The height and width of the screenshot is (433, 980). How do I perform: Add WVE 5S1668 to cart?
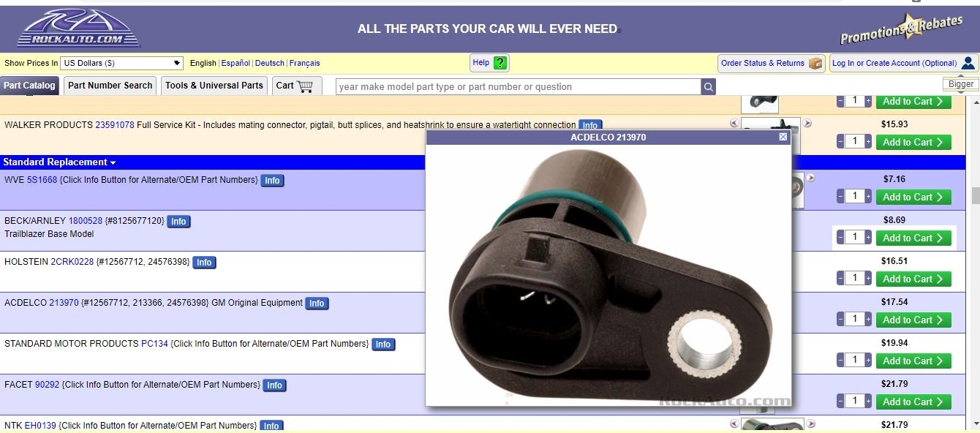click(x=913, y=197)
